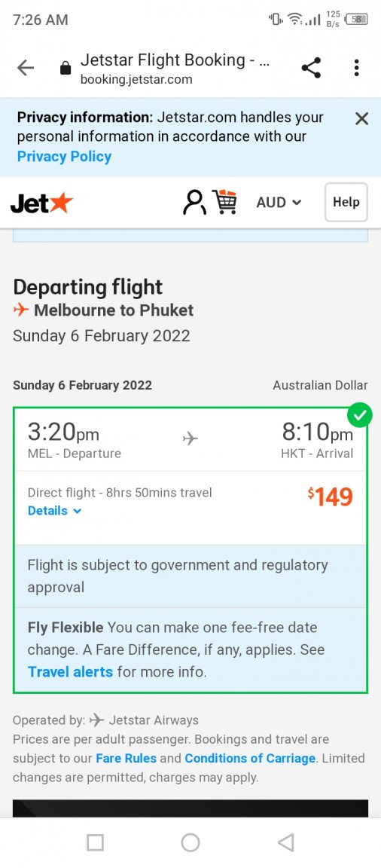Open the three-dot browser menu
381x868 pixels.
357,68
